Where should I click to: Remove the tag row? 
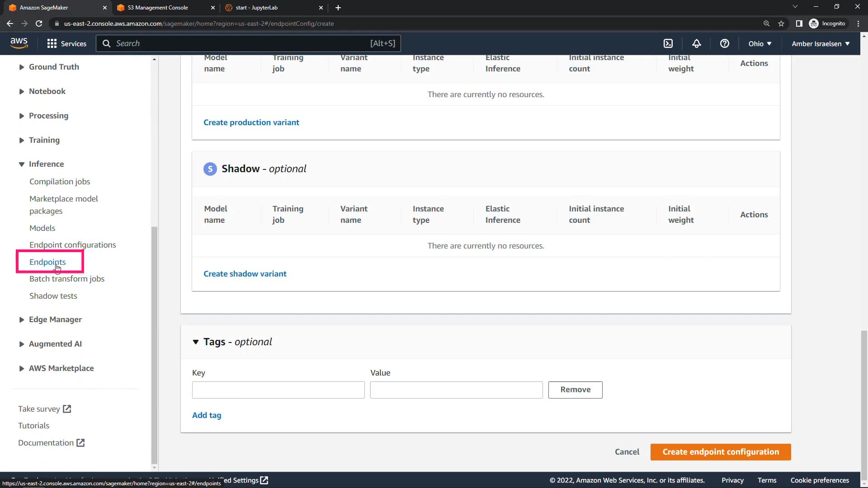click(x=575, y=389)
